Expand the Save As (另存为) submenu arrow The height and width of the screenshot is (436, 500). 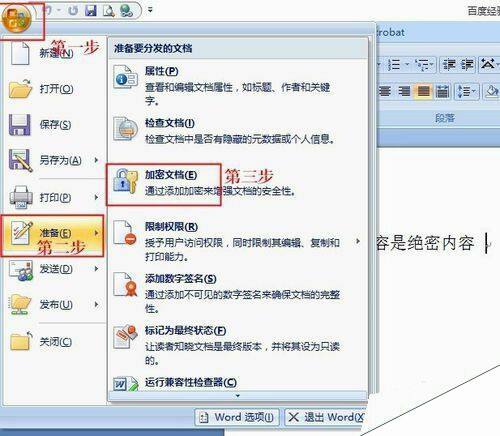pos(96,160)
